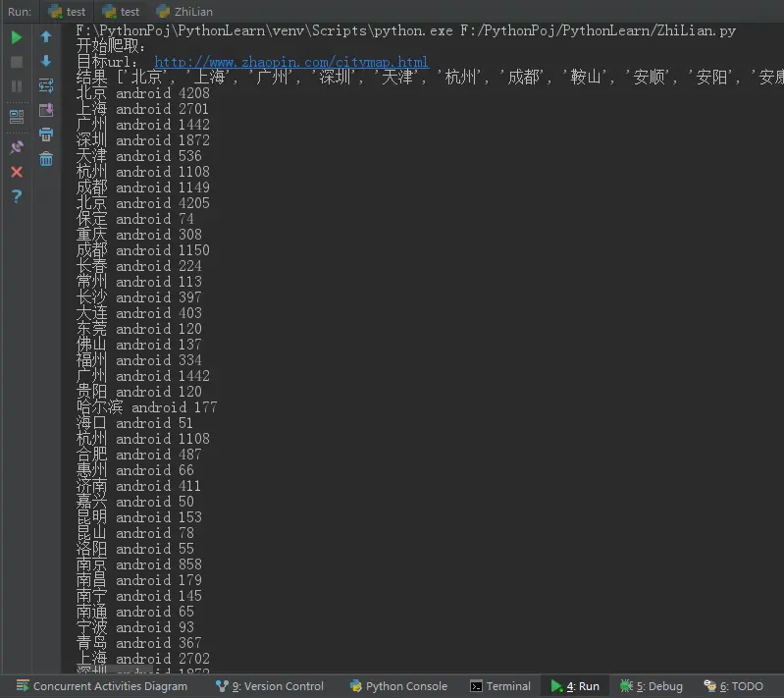Click the '上海 android 2701' line
The height and width of the screenshot is (698, 784).
point(142,109)
